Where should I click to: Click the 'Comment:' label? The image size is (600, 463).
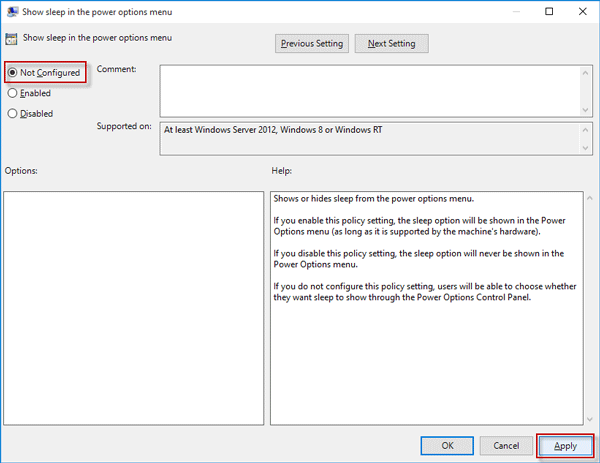[x=116, y=69]
